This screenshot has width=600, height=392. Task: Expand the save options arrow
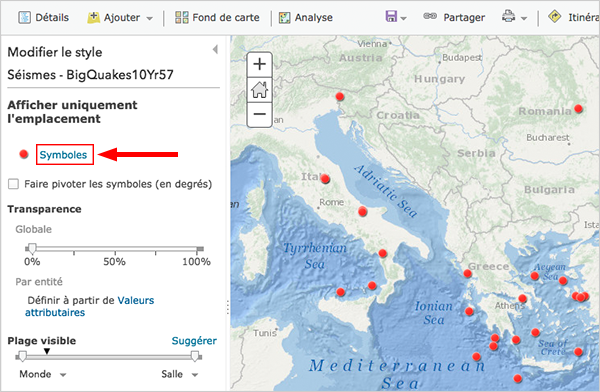tap(403, 18)
